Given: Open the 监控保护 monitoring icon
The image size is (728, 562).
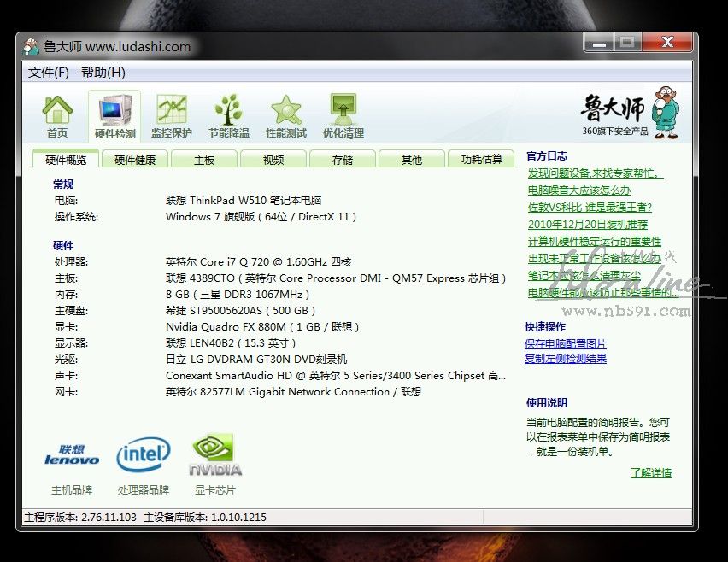Looking at the screenshot, I should (172, 116).
